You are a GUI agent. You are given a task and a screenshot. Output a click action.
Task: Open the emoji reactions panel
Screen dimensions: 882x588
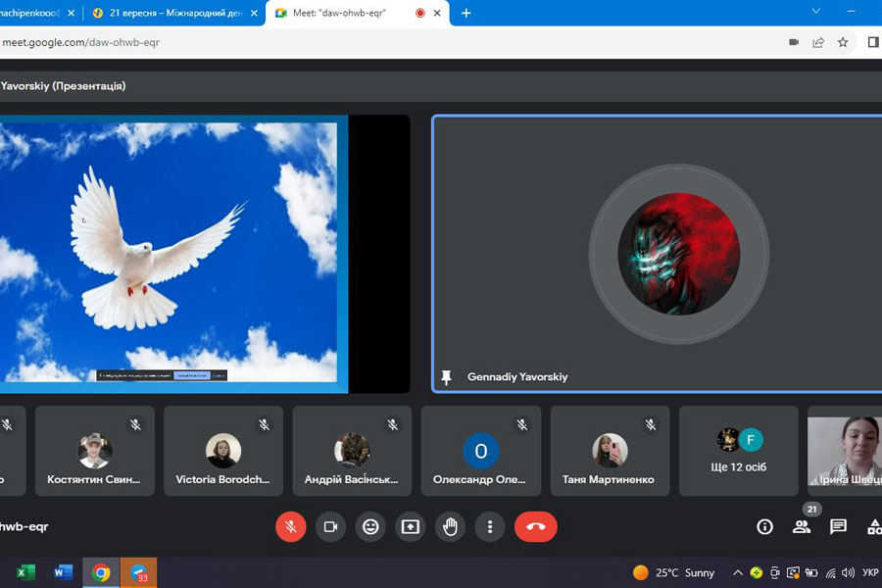(370, 526)
